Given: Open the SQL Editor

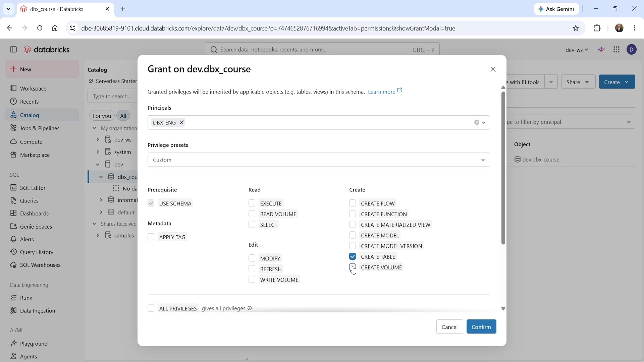Looking at the screenshot, I should pos(42,188).
